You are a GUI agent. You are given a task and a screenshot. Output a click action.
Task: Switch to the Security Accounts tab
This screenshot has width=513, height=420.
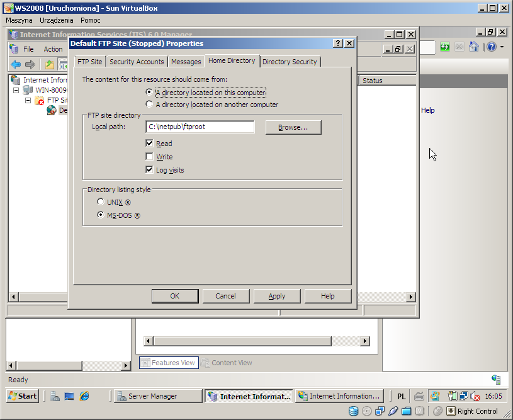tap(137, 62)
